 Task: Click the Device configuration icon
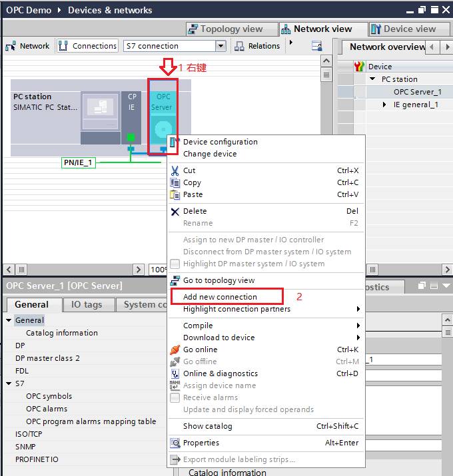174,142
